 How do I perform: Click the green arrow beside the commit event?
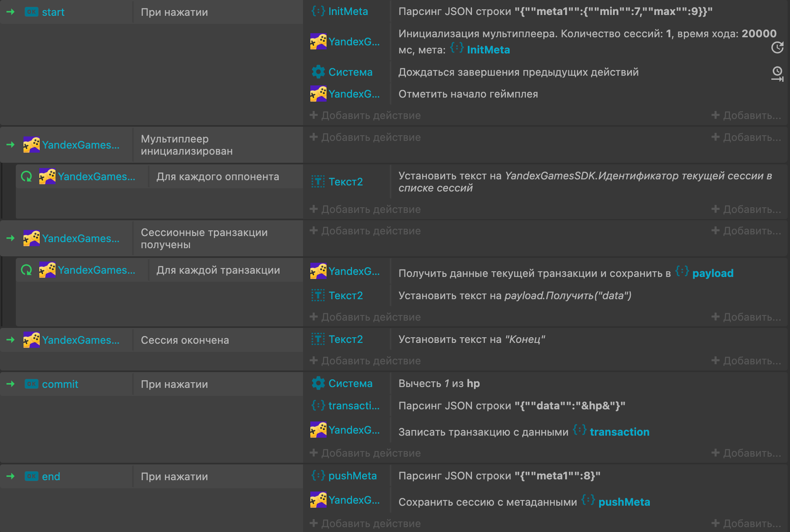tap(11, 384)
